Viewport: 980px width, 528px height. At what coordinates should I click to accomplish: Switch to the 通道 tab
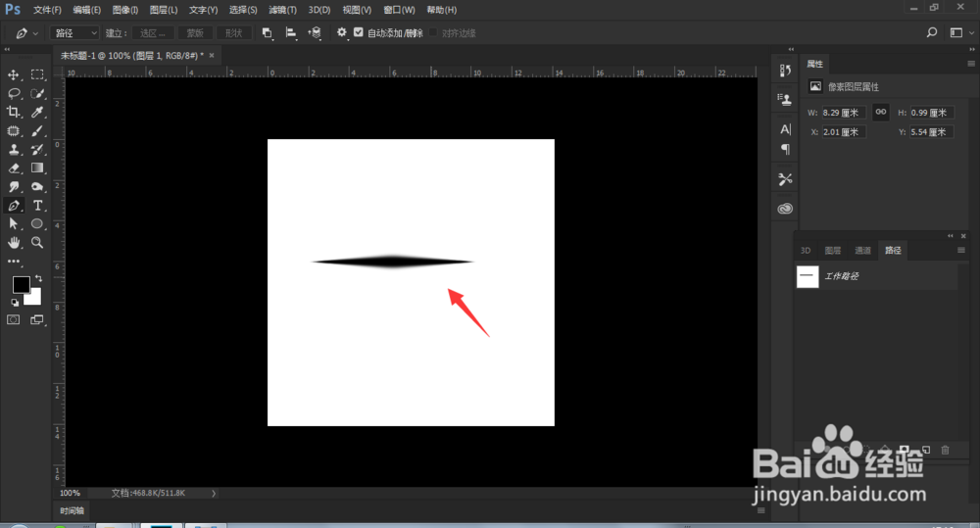(x=862, y=250)
